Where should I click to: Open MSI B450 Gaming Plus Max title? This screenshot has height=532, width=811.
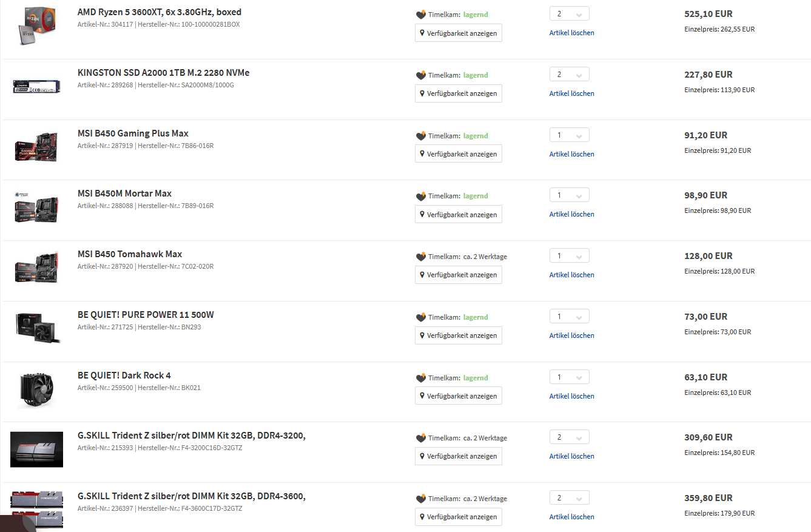coord(133,133)
